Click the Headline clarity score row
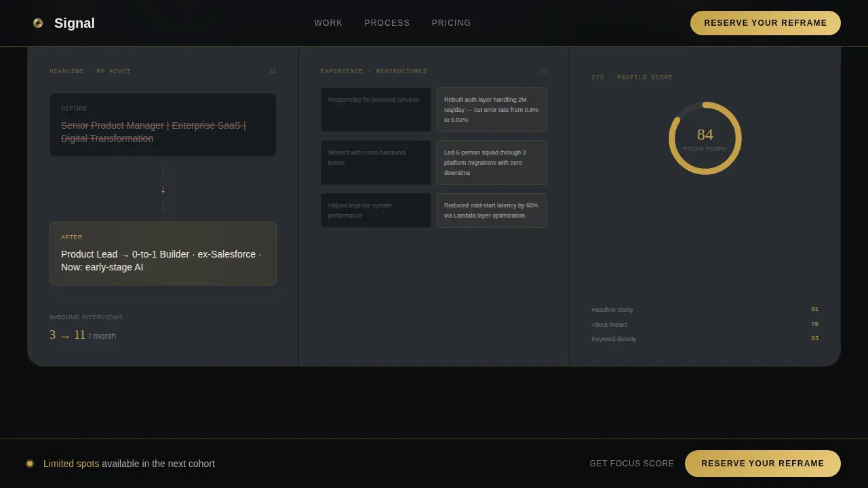Screen dimensions: 868x488 click(705, 310)
